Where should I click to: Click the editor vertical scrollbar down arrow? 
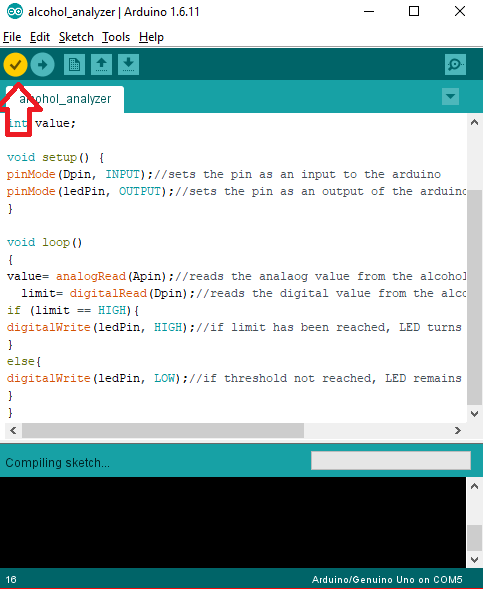(x=474, y=414)
